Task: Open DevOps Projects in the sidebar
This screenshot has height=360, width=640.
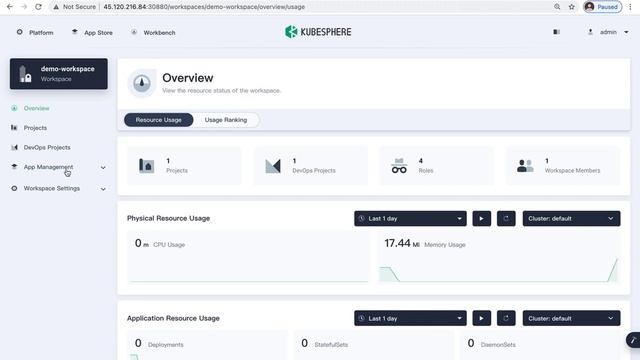Action: [x=47, y=147]
